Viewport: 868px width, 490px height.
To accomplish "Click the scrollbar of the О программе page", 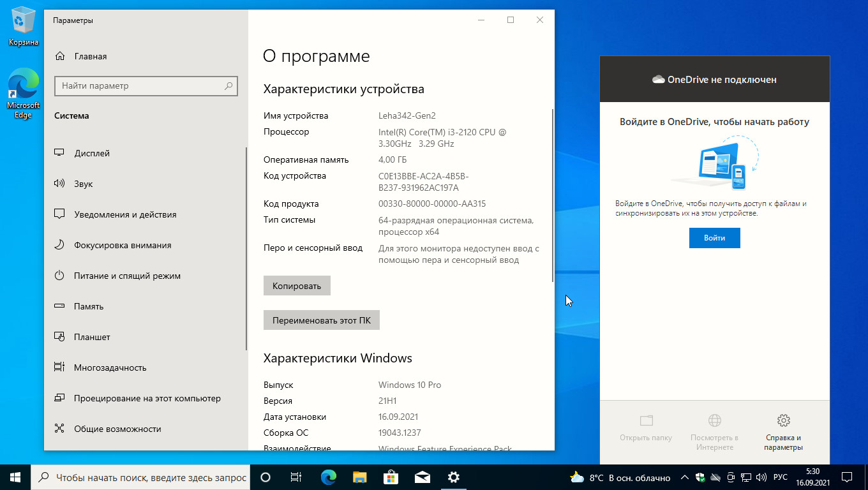I will coord(553,195).
